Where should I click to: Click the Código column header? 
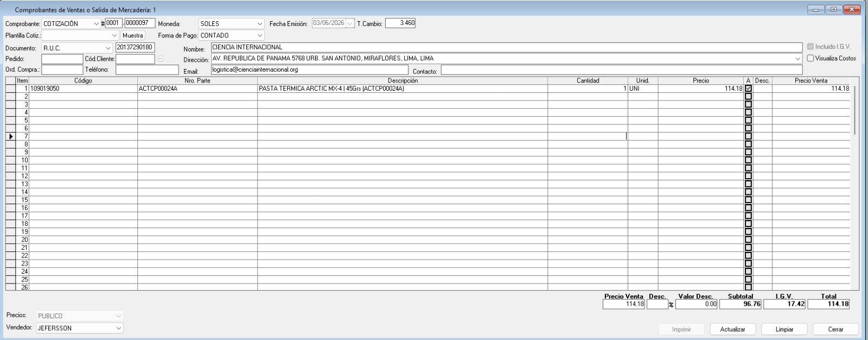(83, 80)
